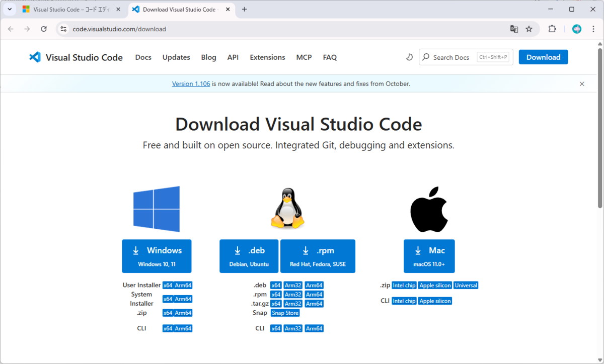
Task: Open Extensions in the navigation bar
Action: (267, 57)
